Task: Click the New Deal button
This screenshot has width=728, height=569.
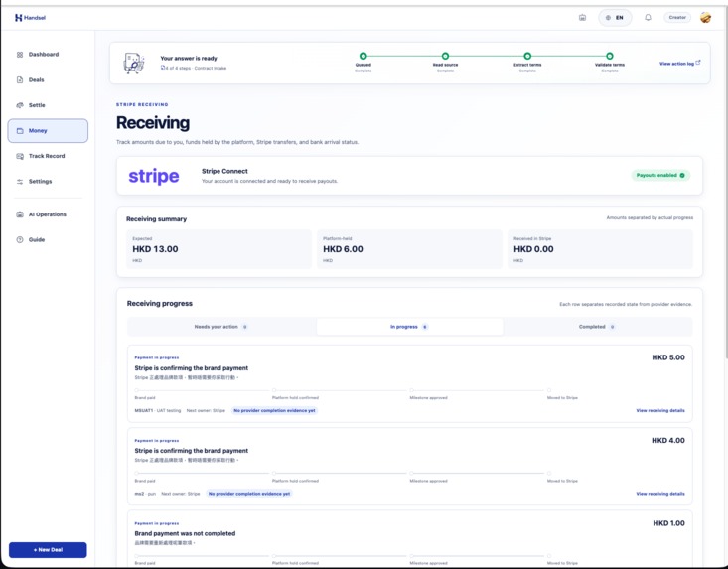Action: coord(48,550)
